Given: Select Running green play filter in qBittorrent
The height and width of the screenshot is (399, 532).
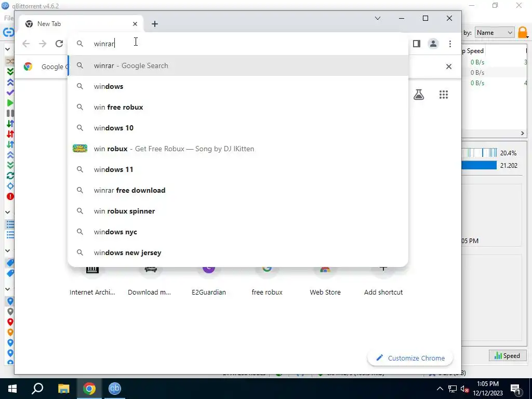Looking at the screenshot, I should point(10,103).
